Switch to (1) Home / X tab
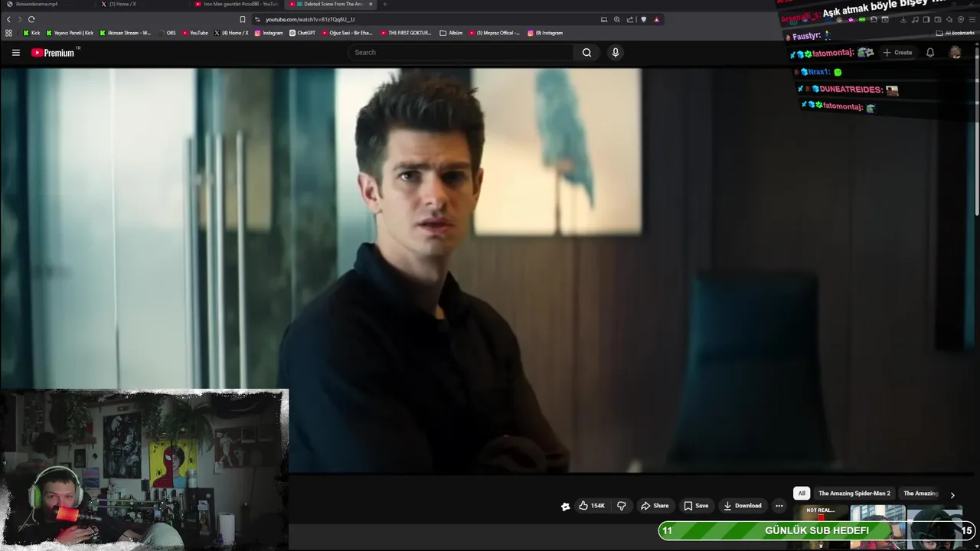Image resolution: width=980 pixels, height=551 pixels. pos(142,4)
